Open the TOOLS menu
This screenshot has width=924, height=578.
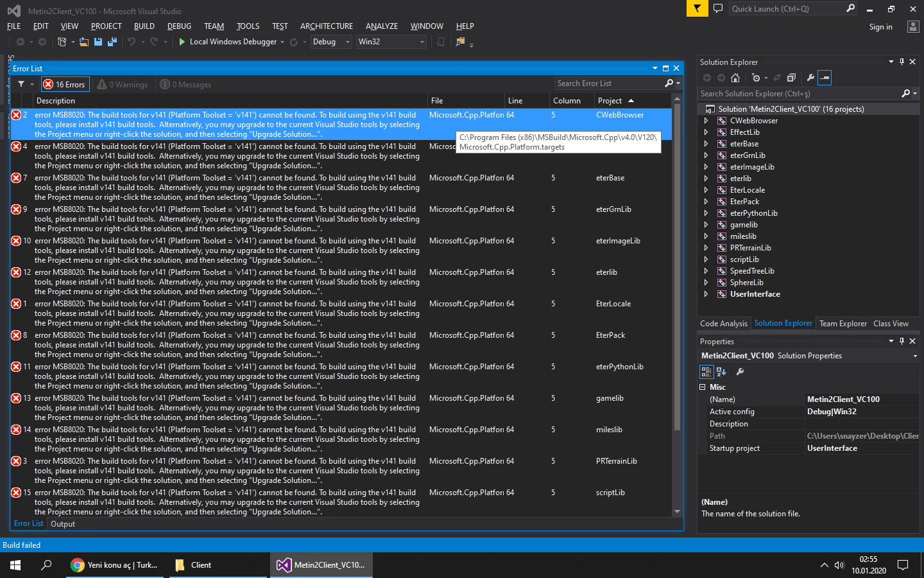pos(248,26)
